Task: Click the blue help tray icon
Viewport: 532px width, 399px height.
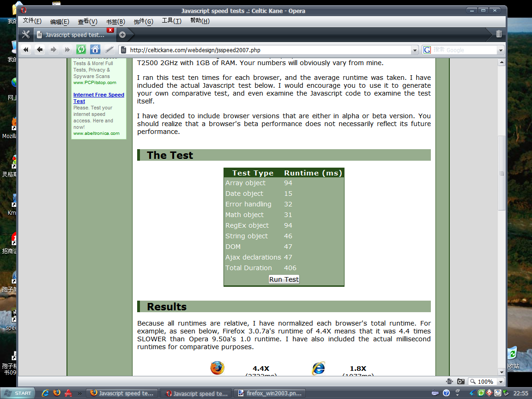Action: (446, 393)
